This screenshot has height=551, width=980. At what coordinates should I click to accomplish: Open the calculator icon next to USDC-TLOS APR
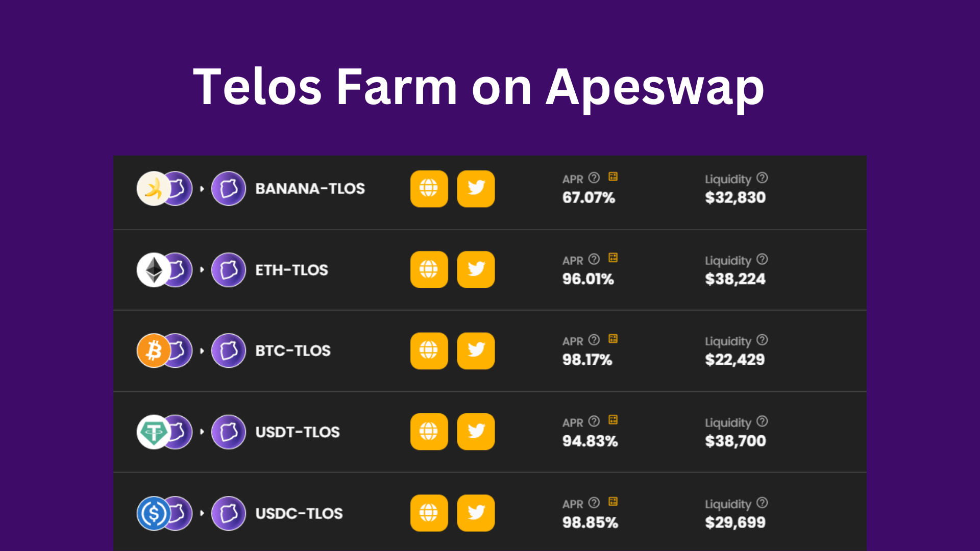[x=613, y=502]
